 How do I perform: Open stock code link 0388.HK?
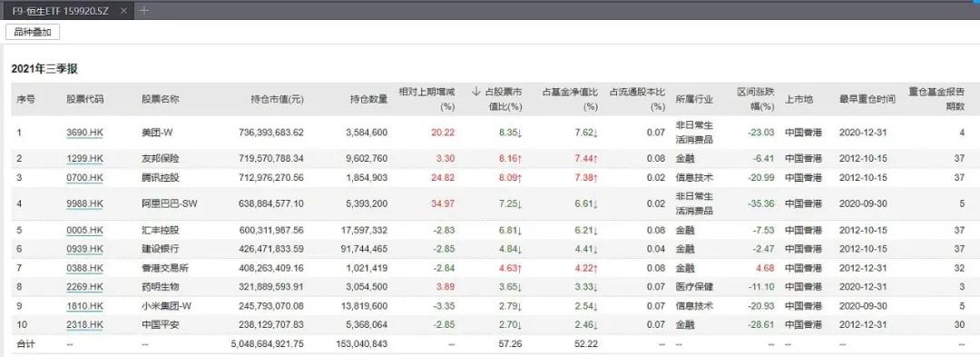pyautogui.click(x=85, y=269)
